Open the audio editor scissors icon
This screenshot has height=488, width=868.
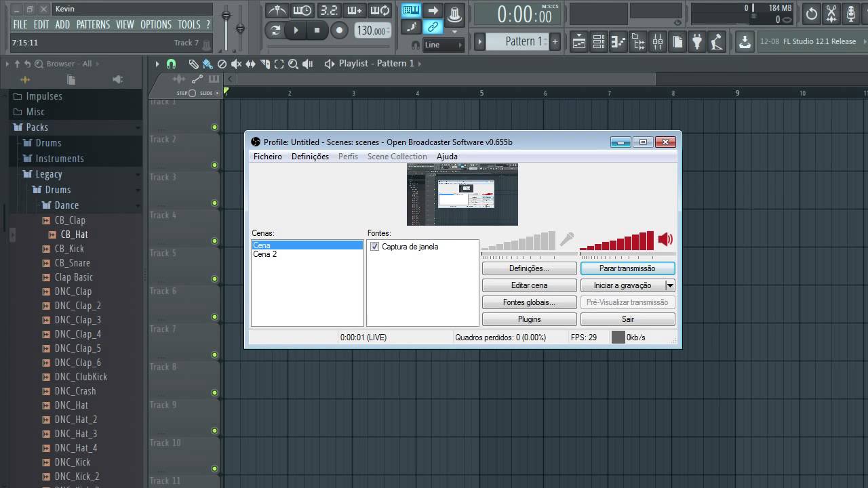831,14
